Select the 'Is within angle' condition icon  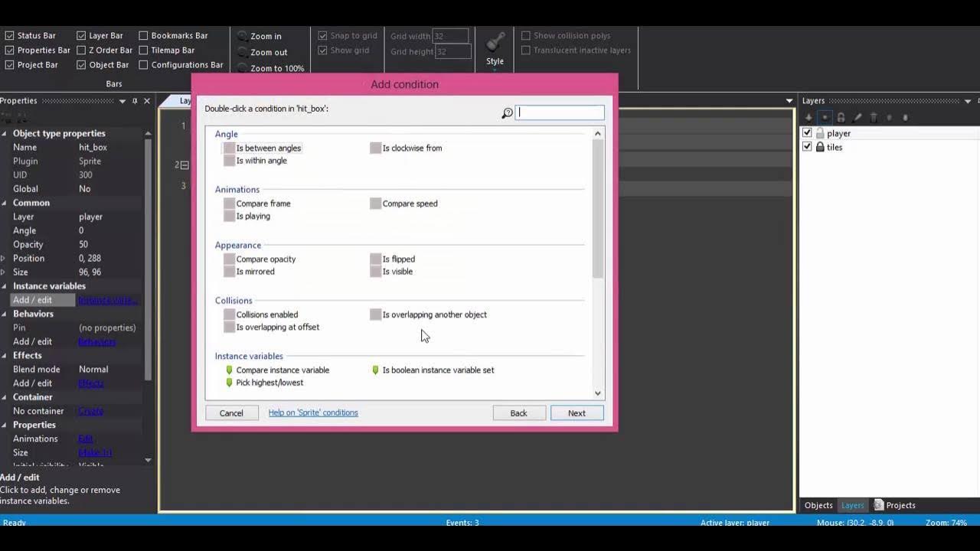coord(229,161)
